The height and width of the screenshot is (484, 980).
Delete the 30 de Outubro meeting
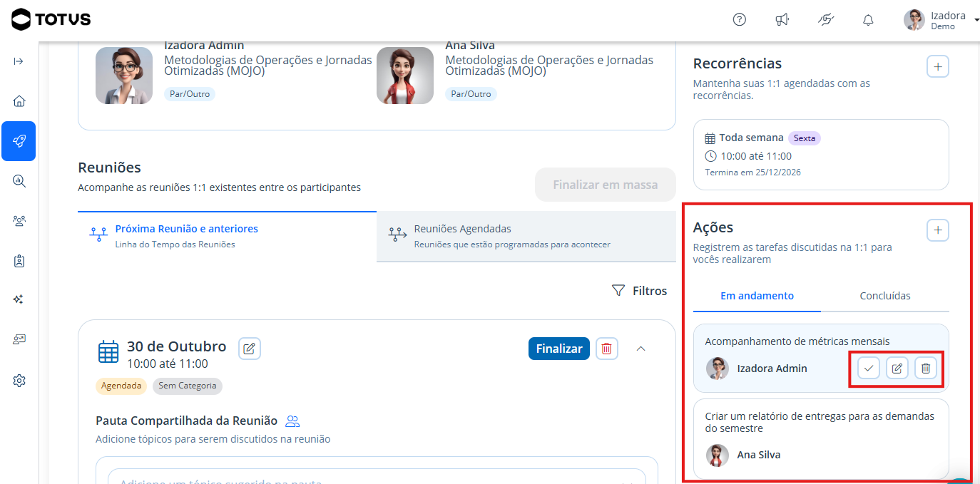(x=607, y=349)
